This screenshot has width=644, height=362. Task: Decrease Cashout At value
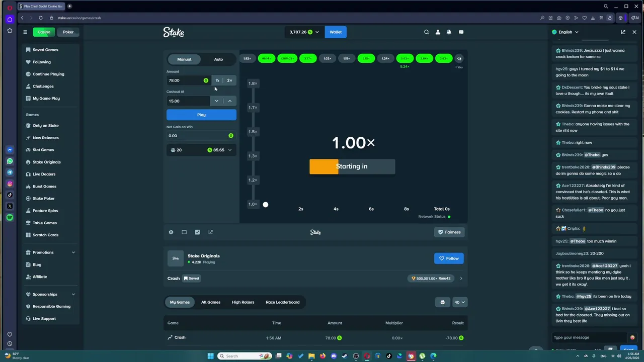coord(217,101)
